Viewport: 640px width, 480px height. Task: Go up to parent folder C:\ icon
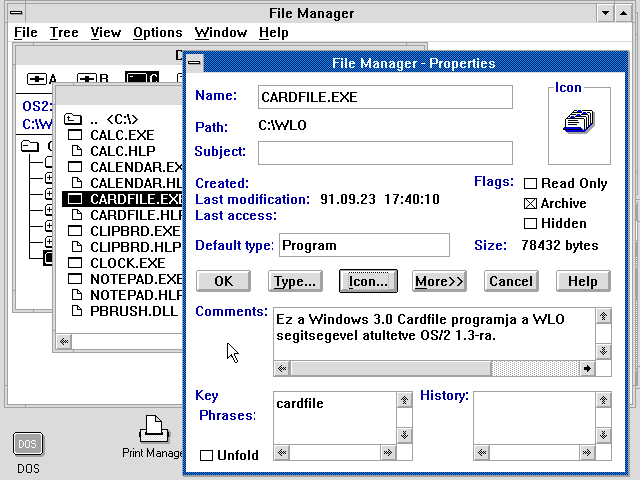pyautogui.click(x=73, y=119)
